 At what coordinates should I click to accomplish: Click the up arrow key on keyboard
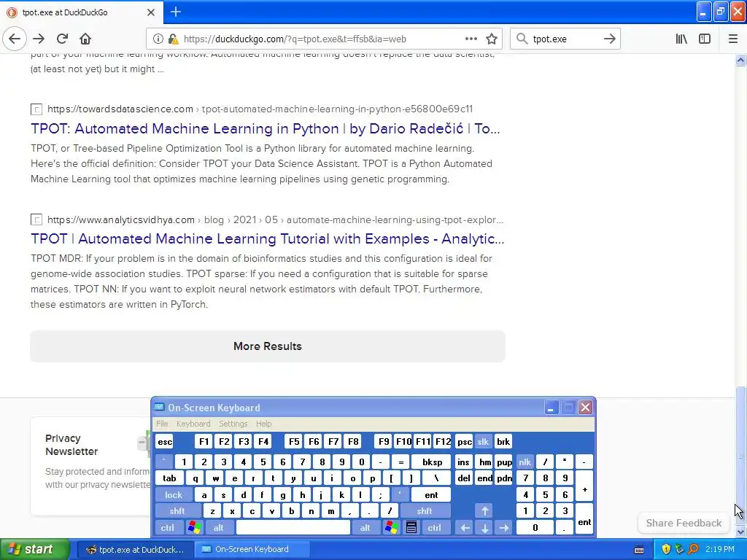pyautogui.click(x=485, y=511)
